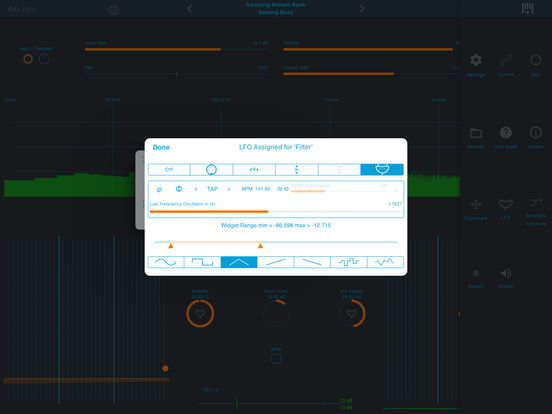Select the triangle LFO waveform
The width and height of the screenshot is (552, 414).
(x=239, y=262)
